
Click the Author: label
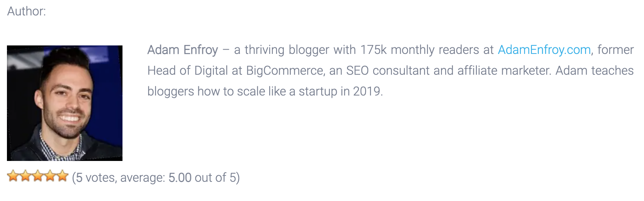coord(27,11)
